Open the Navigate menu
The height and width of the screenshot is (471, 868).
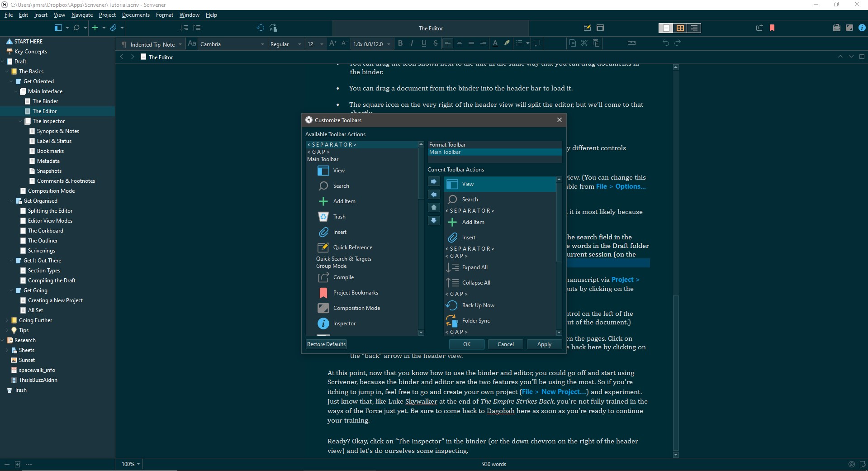pos(82,15)
